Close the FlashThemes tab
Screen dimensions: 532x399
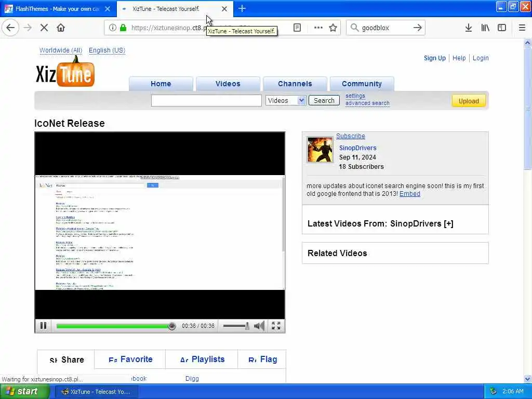tap(108, 9)
